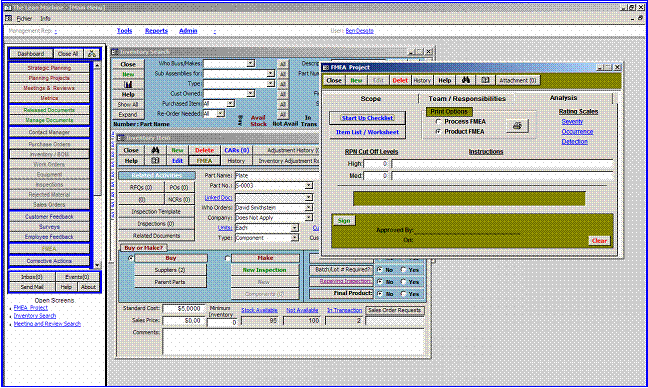
Task: Select the Buy radio button
Action: point(131,258)
